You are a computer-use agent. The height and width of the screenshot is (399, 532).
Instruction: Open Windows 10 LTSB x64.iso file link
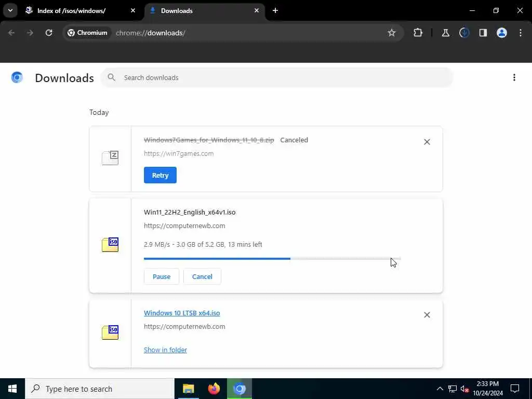(182, 313)
